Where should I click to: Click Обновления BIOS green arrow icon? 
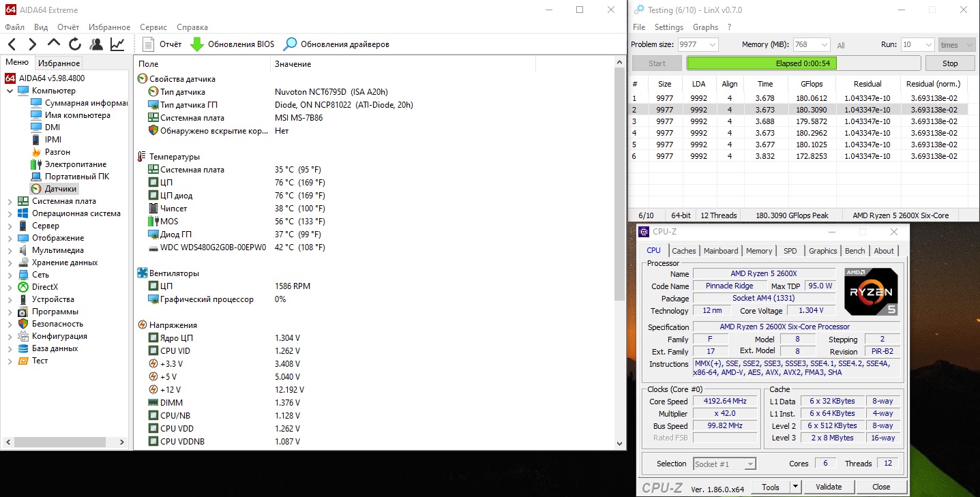(197, 44)
